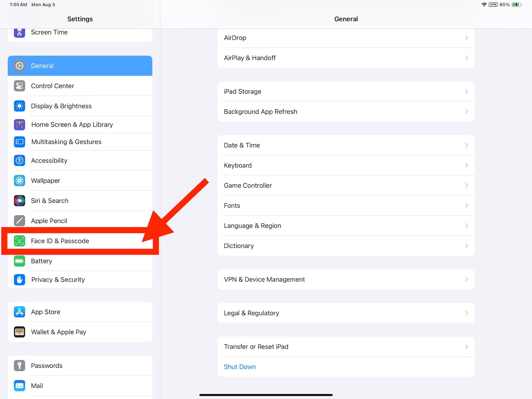
Task: Open Privacy & Security settings
Action: [x=80, y=279]
